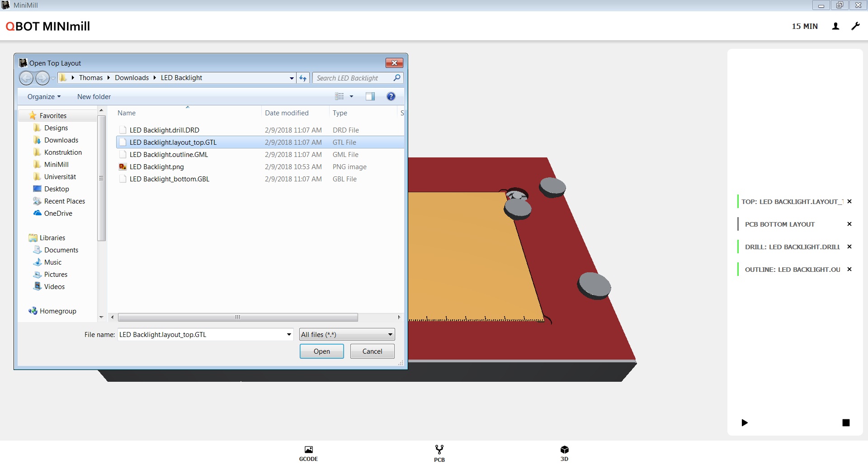Go back in the file dialog

pos(26,78)
